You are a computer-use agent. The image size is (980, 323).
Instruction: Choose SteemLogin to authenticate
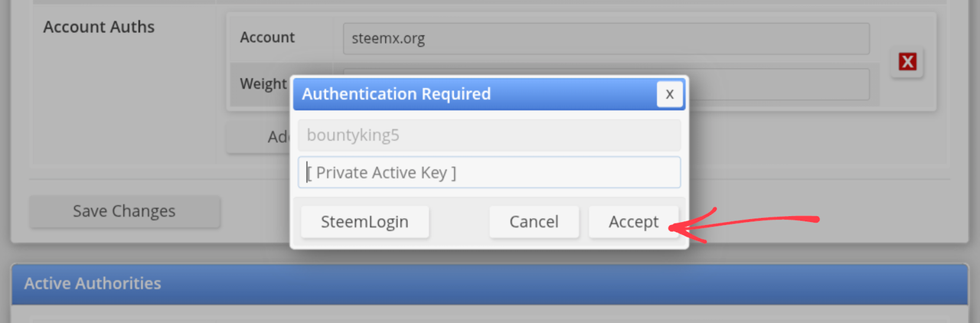(364, 222)
